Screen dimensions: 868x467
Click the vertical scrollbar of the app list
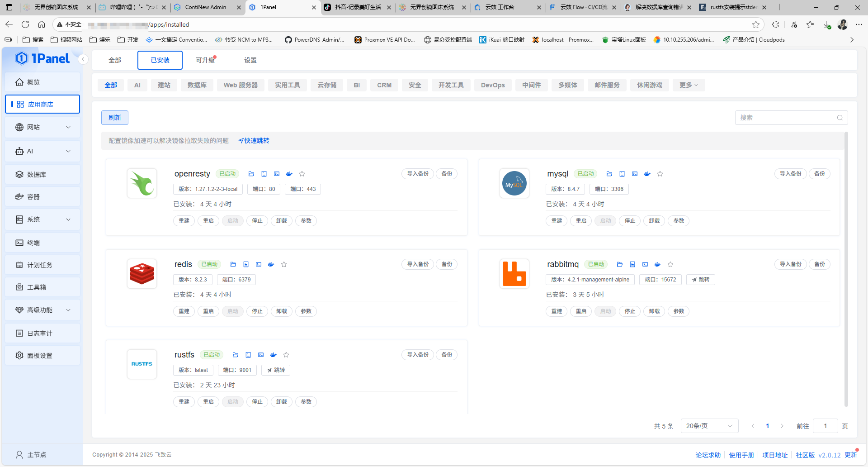click(x=846, y=272)
